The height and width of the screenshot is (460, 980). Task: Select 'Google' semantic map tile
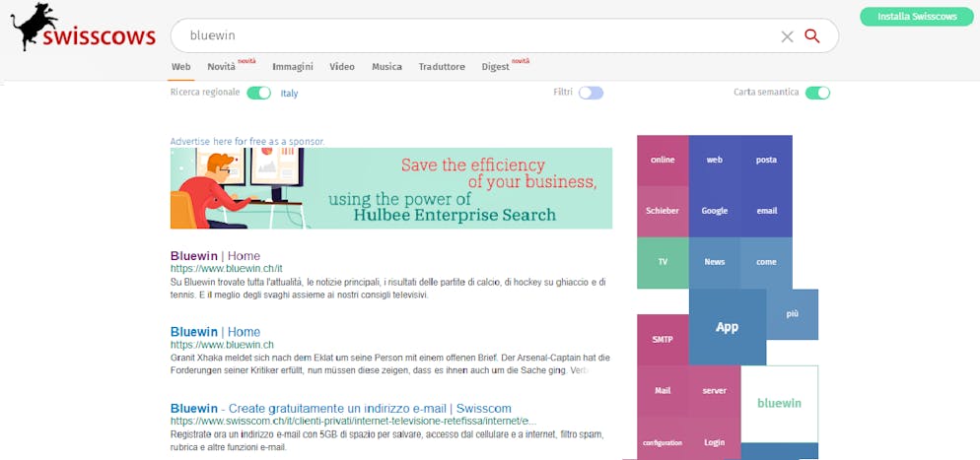click(715, 212)
